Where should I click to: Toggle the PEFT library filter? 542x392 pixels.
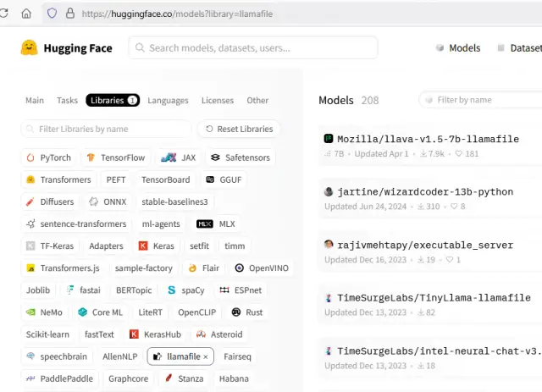[x=116, y=179]
